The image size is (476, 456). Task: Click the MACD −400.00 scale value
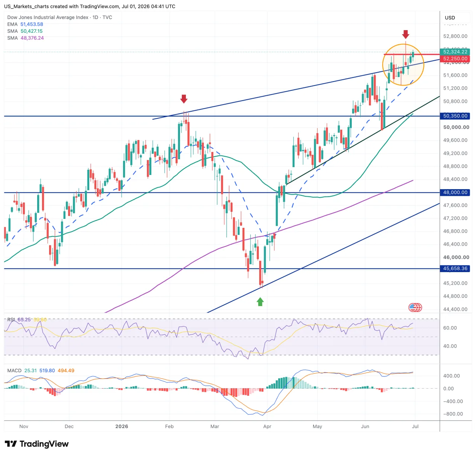pos(453,401)
